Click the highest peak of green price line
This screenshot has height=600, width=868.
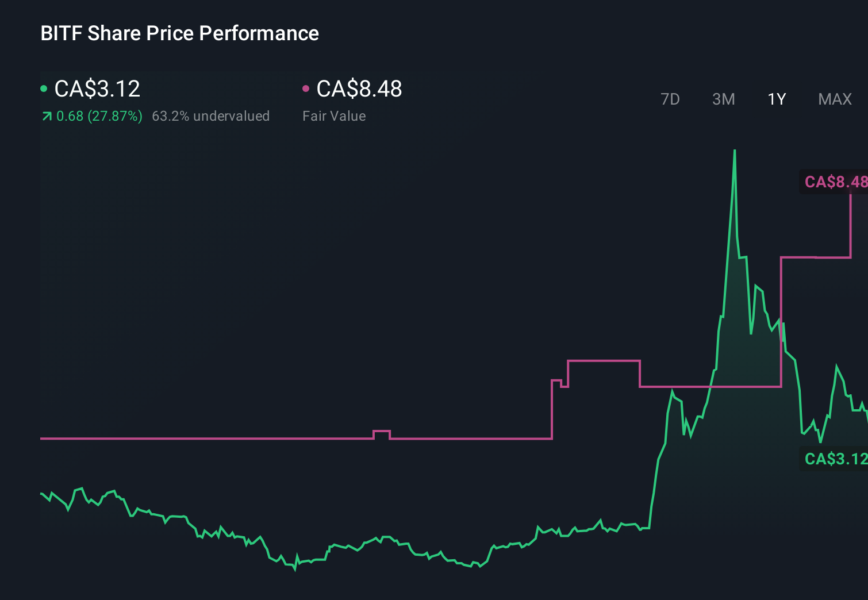735,151
